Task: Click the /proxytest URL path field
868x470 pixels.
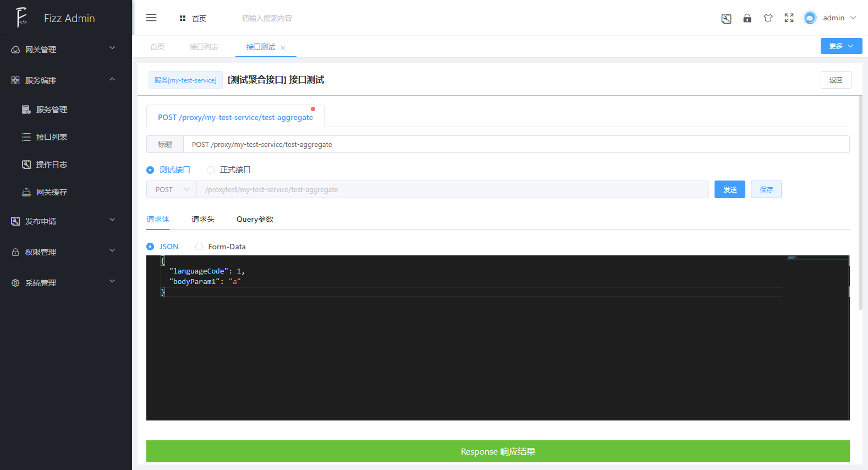Action: [x=453, y=189]
